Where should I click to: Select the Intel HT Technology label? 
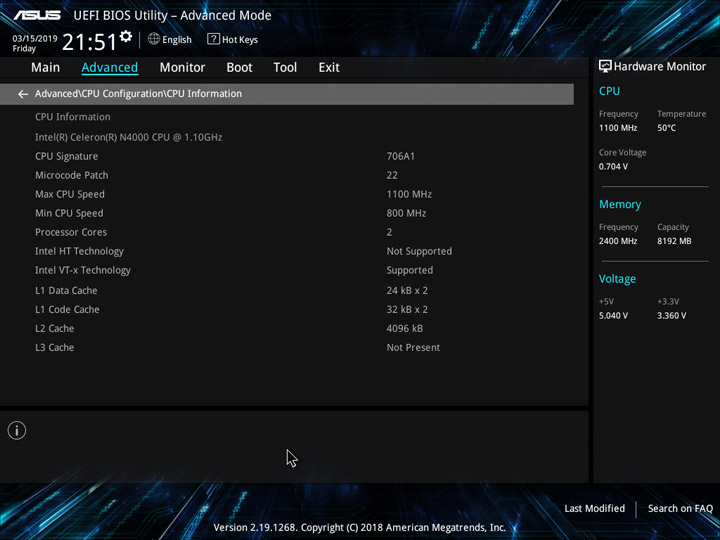pos(79,251)
